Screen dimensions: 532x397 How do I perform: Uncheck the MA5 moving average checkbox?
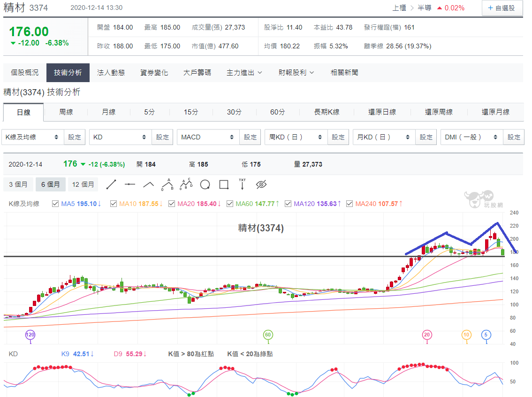pyautogui.click(x=55, y=204)
